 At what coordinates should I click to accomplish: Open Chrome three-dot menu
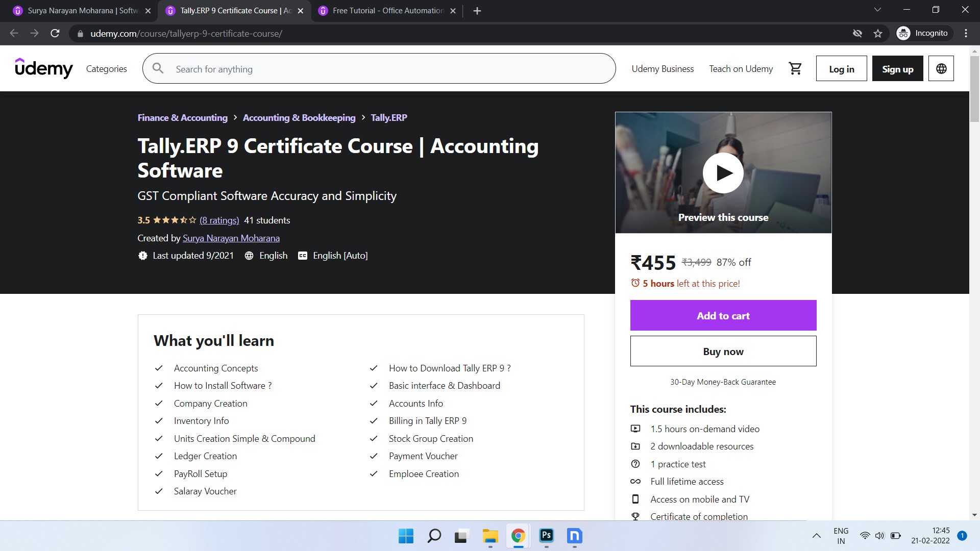pyautogui.click(x=966, y=33)
